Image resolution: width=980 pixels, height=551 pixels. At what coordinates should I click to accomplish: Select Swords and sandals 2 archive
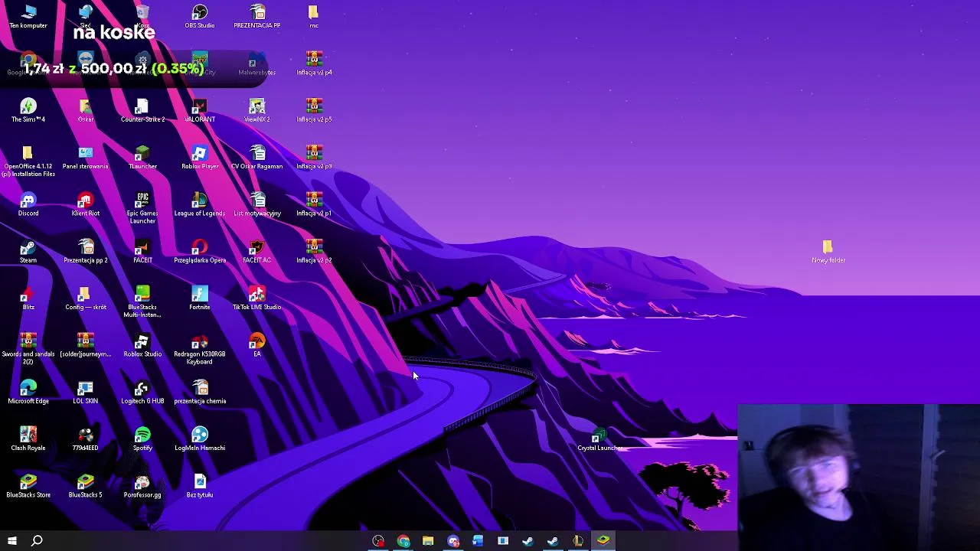coord(28,348)
